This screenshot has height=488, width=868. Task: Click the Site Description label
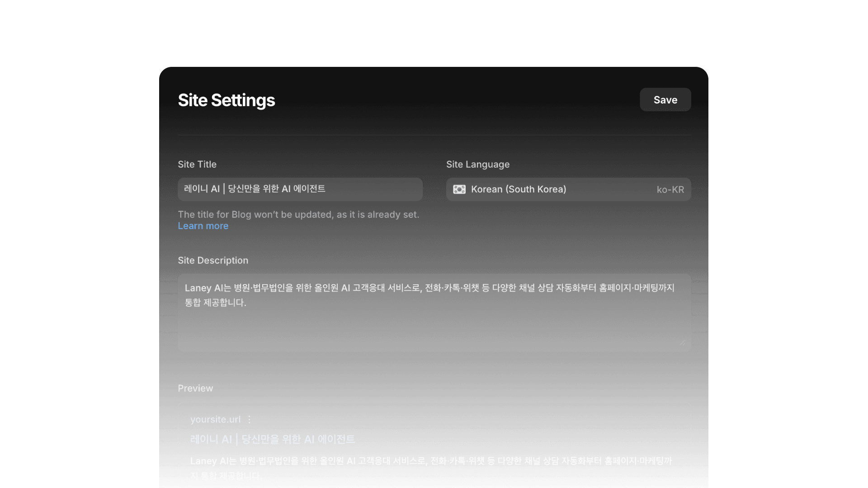(x=213, y=261)
